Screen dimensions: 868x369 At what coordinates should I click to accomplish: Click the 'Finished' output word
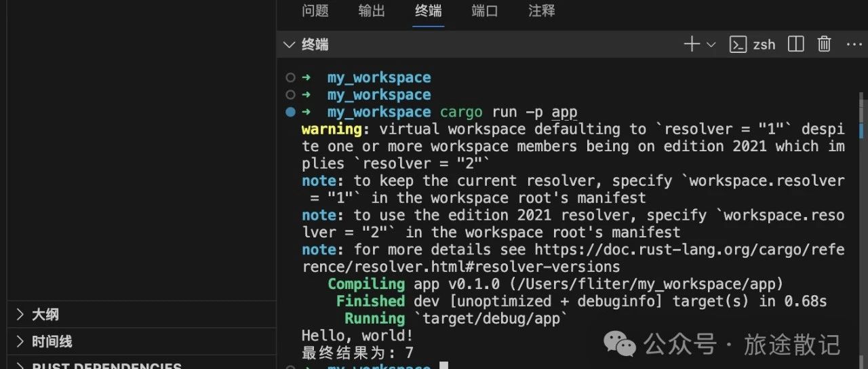370,300
